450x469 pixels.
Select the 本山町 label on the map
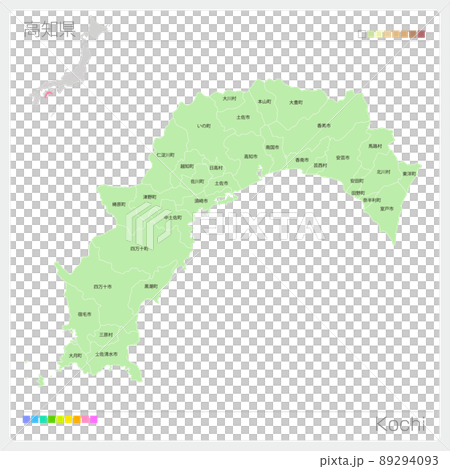coord(265,101)
